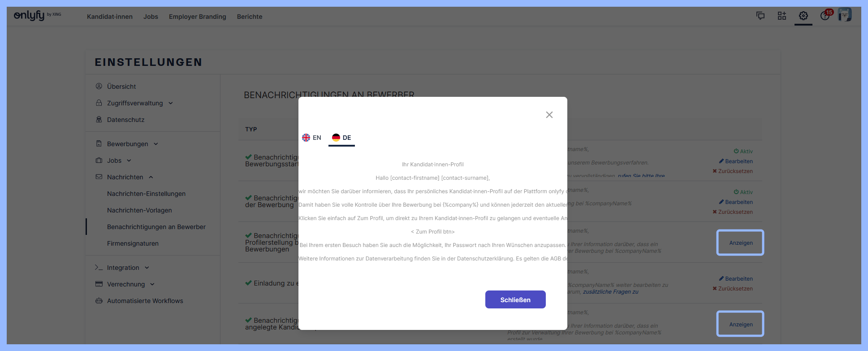The image size is (868, 351).
Task: Select the DE language tab
Action: (x=341, y=138)
